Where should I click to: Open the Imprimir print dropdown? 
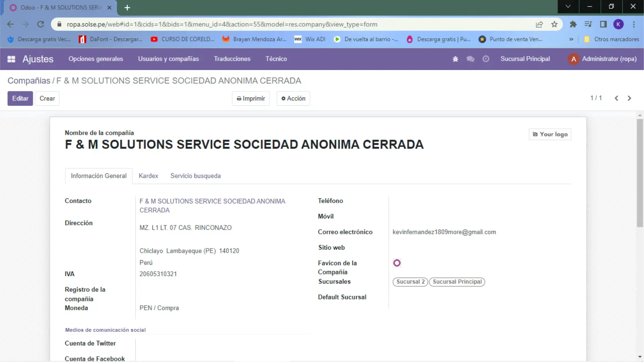coord(251,98)
